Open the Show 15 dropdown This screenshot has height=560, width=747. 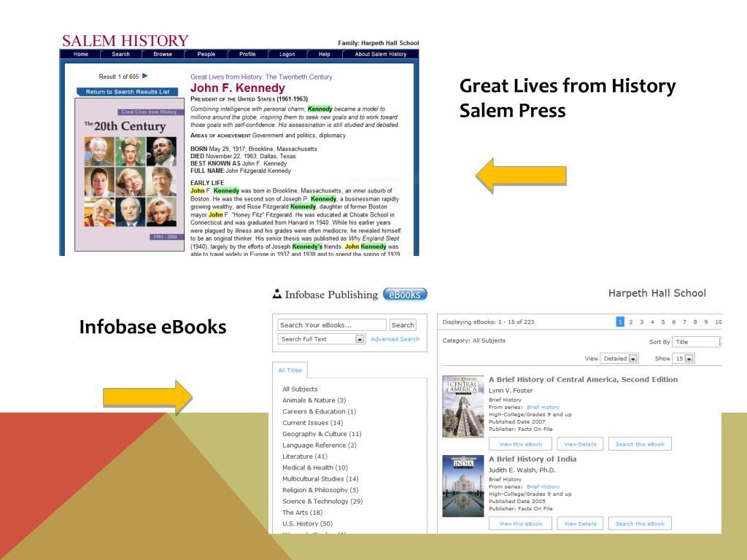pyautogui.click(x=683, y=359)
